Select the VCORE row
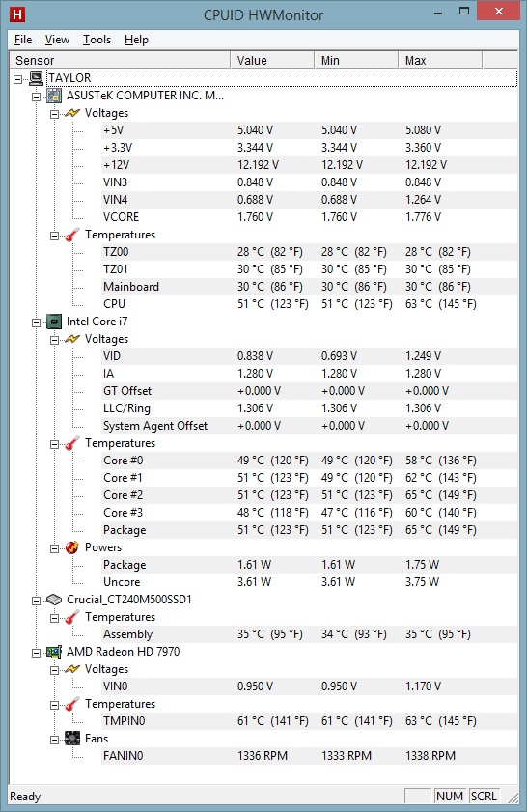This screenshot has height=812, width=527. (x=310, y=217)
